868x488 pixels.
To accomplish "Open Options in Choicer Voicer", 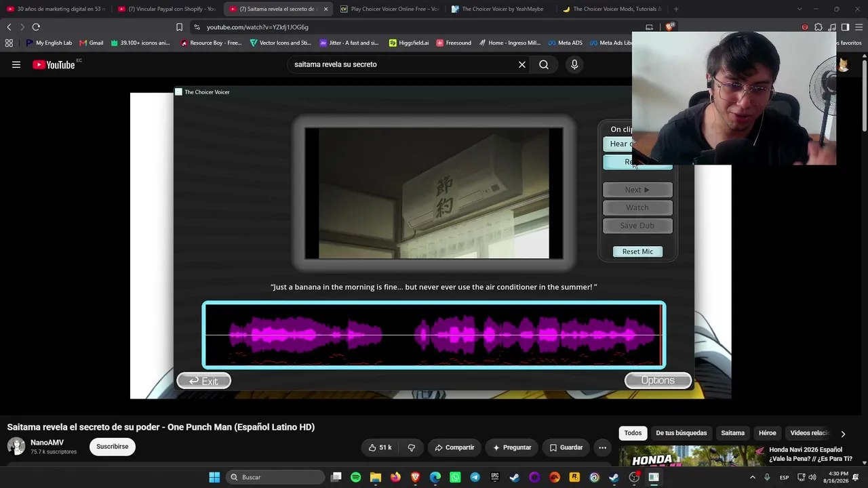I will [x=658, y=380].
